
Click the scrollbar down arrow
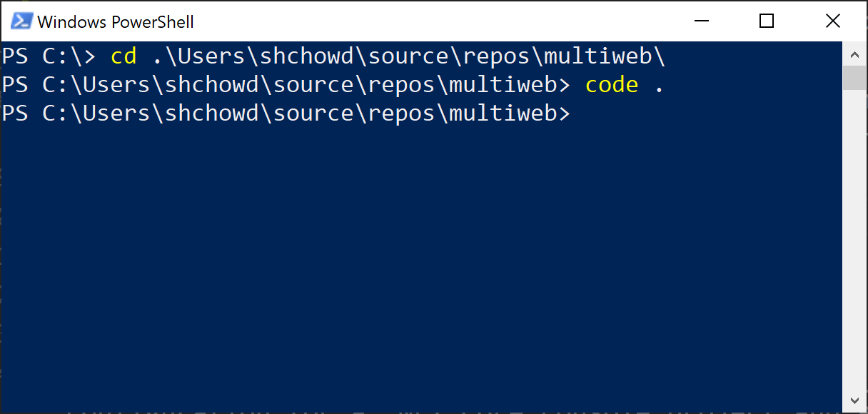854,400
